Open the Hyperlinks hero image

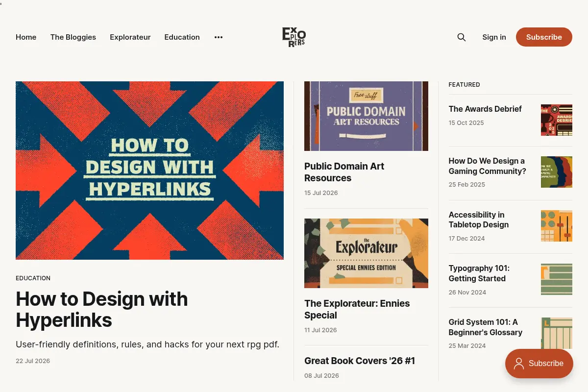[x=149, y=171]
